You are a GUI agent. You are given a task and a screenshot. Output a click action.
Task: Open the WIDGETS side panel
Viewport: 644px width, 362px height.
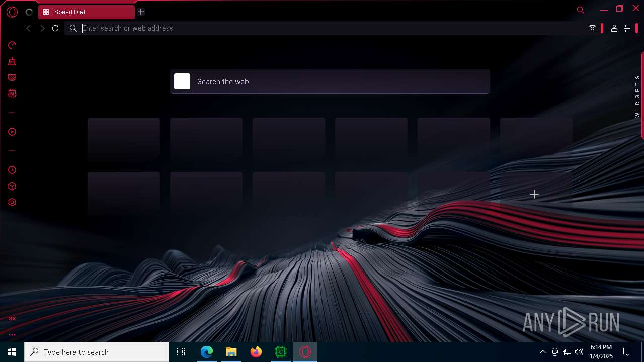(x=637, y=96)
